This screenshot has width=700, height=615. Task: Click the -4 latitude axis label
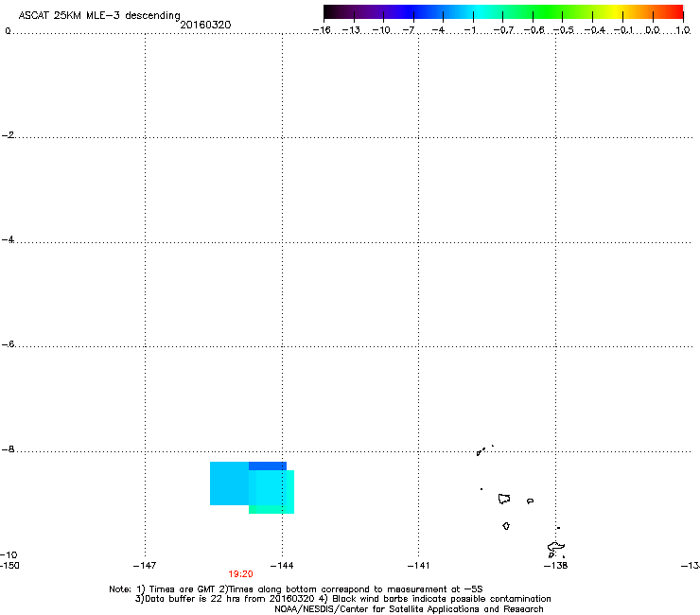point(8,239)
